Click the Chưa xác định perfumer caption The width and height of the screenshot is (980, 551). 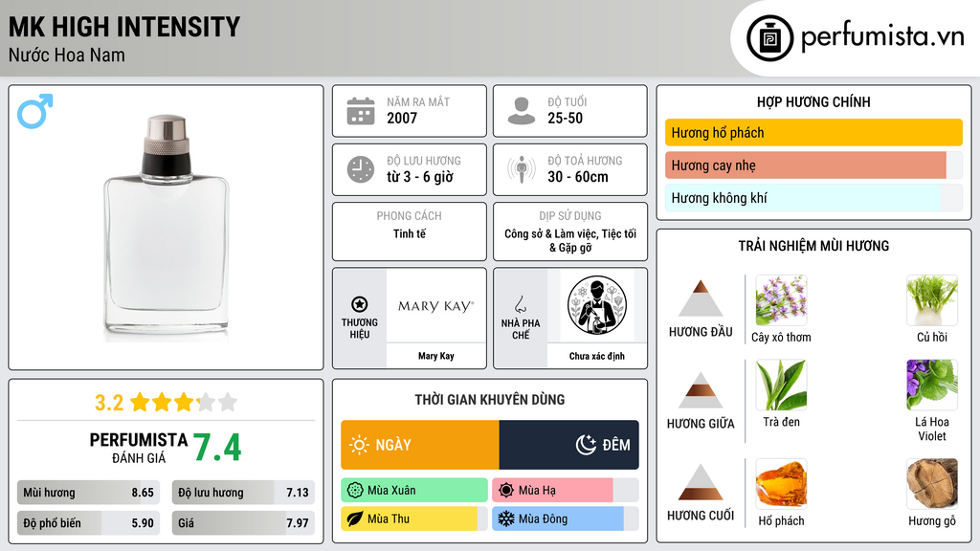coord(597,356)
